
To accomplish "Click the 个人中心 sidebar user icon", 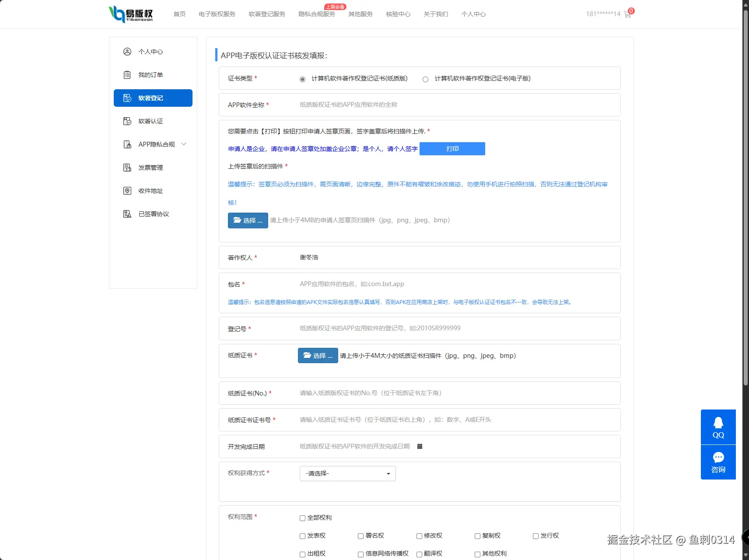I will (127, 52).
